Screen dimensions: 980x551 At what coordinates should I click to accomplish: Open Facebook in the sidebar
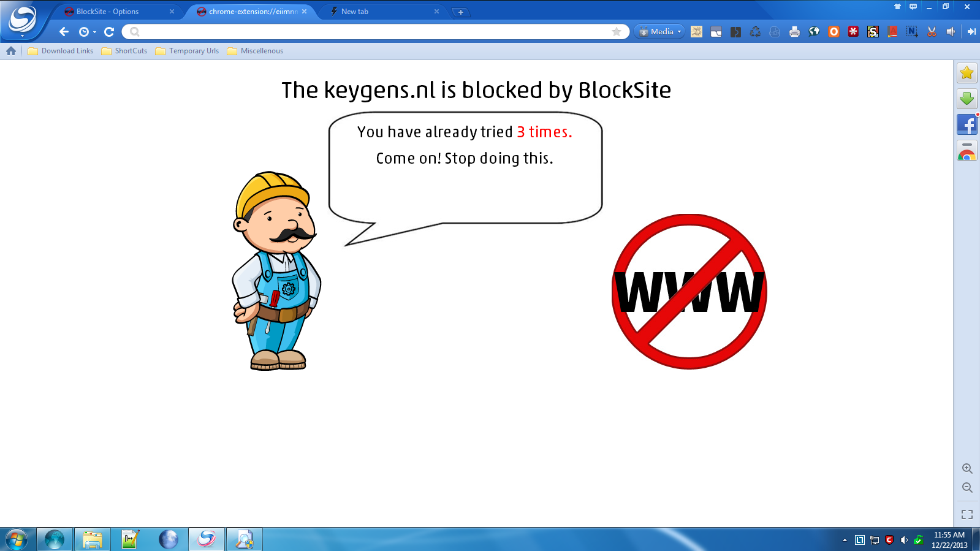967,124
